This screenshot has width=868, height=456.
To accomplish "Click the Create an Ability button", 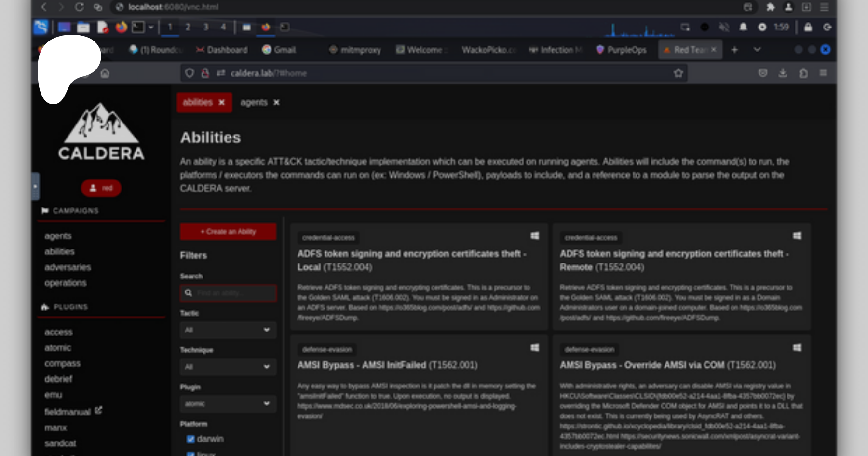I will pyautogui.click(x=228, y=232).
